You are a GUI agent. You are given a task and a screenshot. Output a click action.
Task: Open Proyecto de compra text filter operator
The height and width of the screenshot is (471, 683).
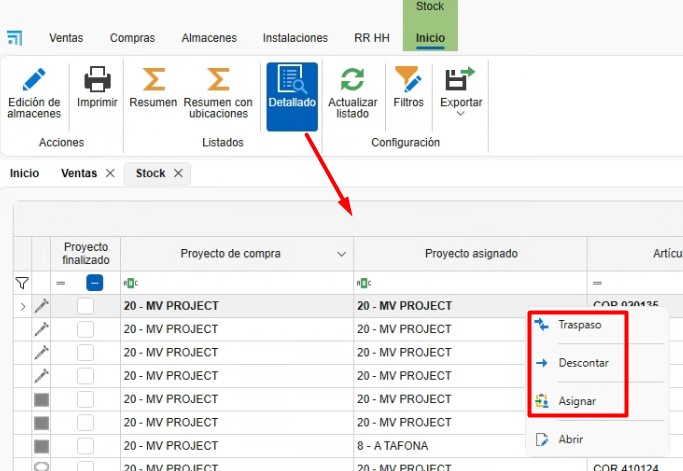[131, 283]
